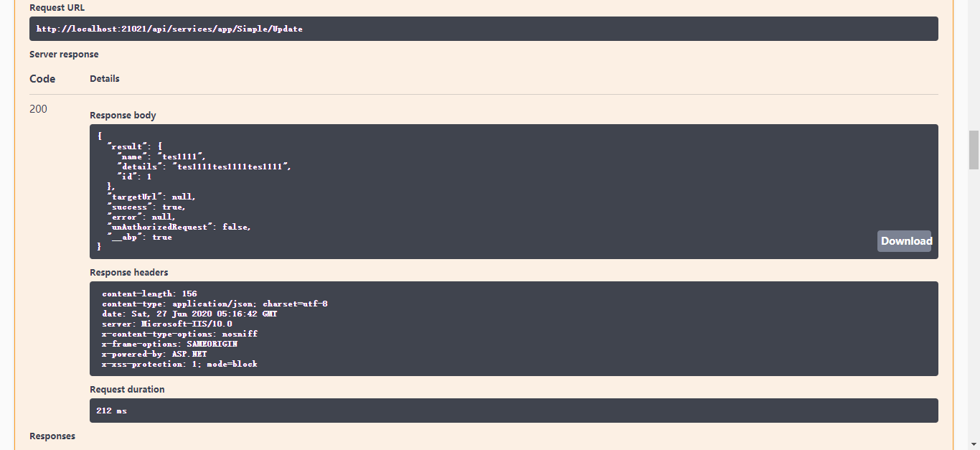This screenshot has width=980, height=450.
Task: Click the 200 response status code
Action: pyautogui.click(x=39, y=109)
